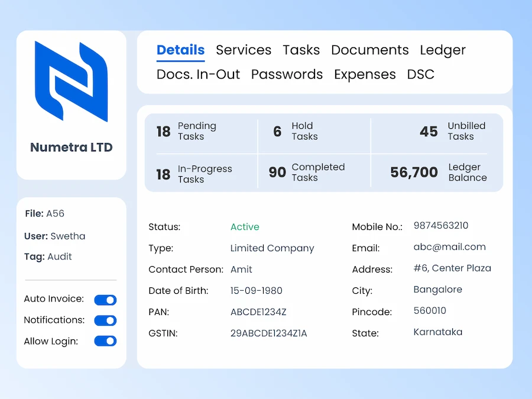Toggle the Auto Invoice switch

pyautogui.click(x=105, y=300)
